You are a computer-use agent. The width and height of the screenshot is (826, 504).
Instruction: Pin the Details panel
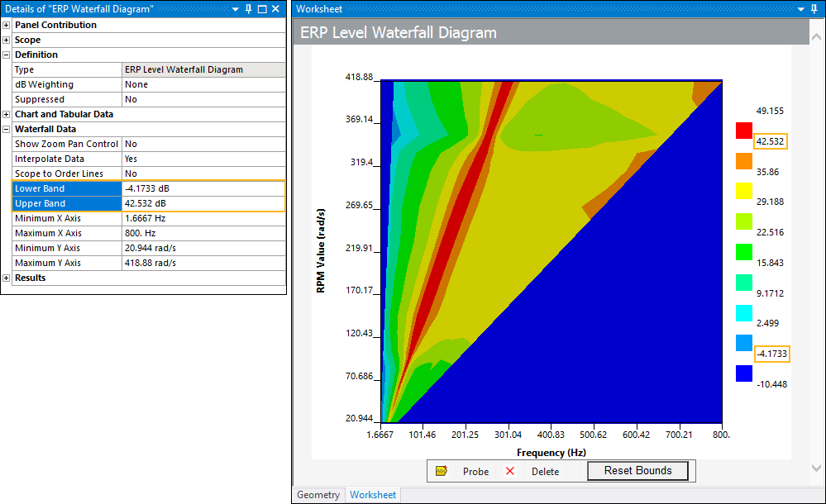249,9
